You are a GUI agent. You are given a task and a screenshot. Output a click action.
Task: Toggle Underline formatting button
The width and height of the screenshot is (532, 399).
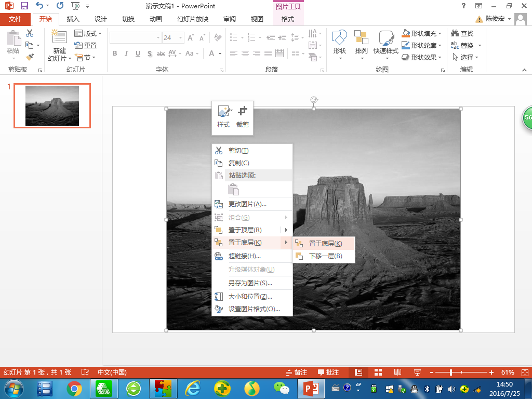point(138,54)
